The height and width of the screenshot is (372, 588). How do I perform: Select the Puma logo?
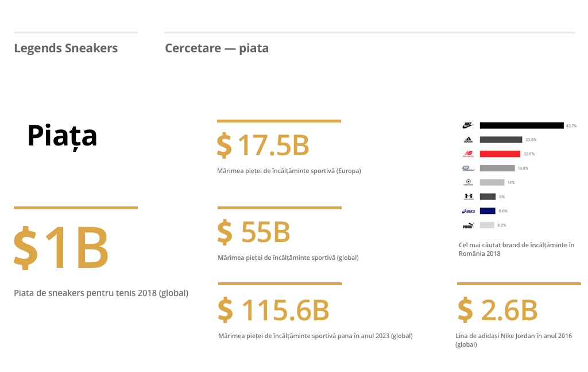(x=467, y=225)
